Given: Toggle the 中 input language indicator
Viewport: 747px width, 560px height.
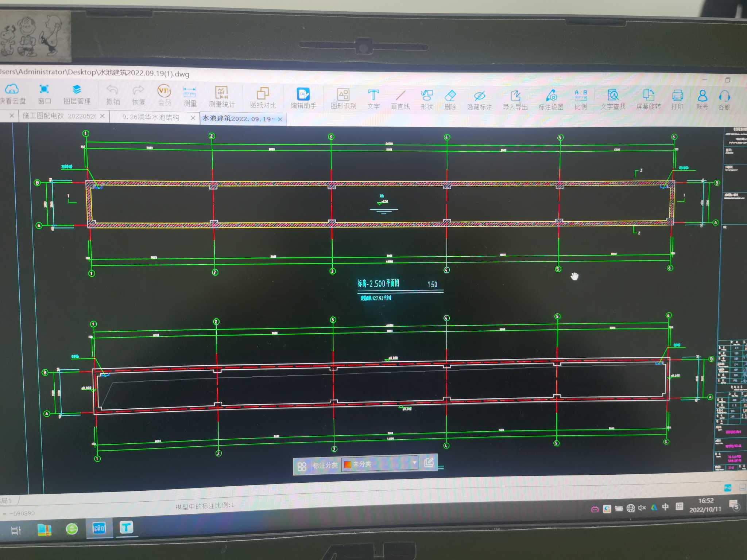Looking at the screenshot, I should pyautogui.click(x=665, y=507).
